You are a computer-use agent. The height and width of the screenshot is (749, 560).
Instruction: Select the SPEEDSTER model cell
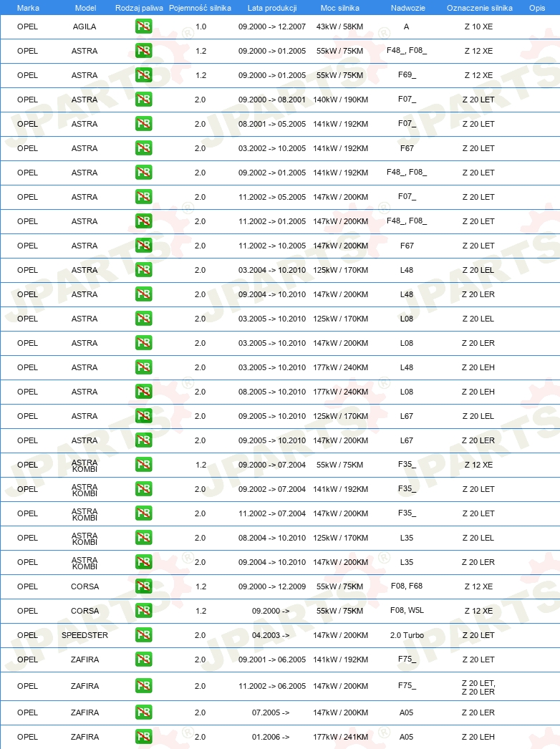tap(85, 635)
